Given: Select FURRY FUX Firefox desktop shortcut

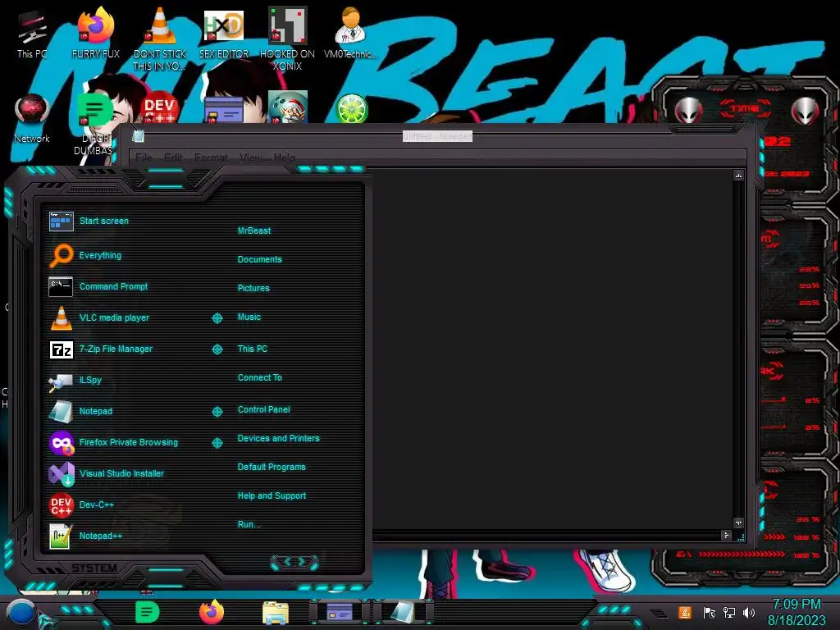Looking at the screenshot, I should point(96,34).
